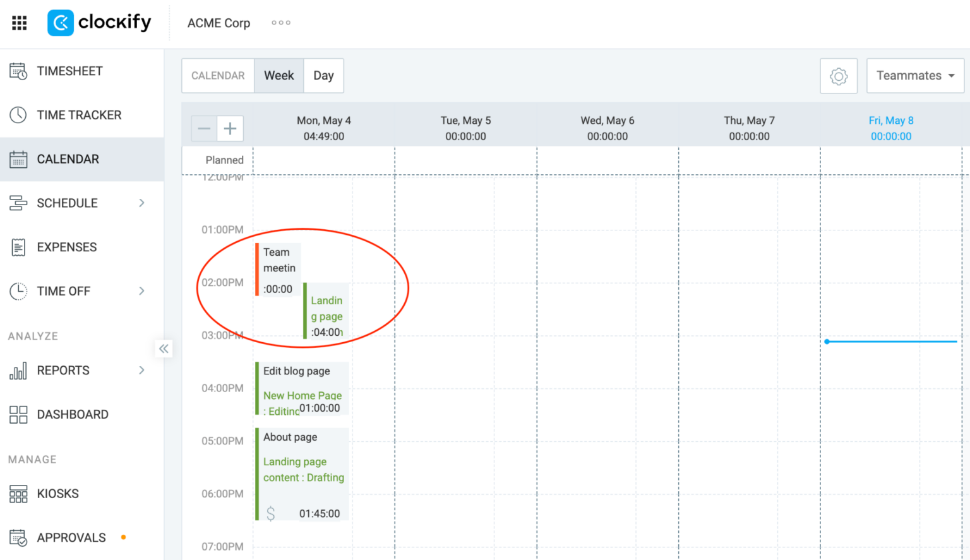Click the Time Tracker clock icon
The image size is (970, 560).
(18, 115)
